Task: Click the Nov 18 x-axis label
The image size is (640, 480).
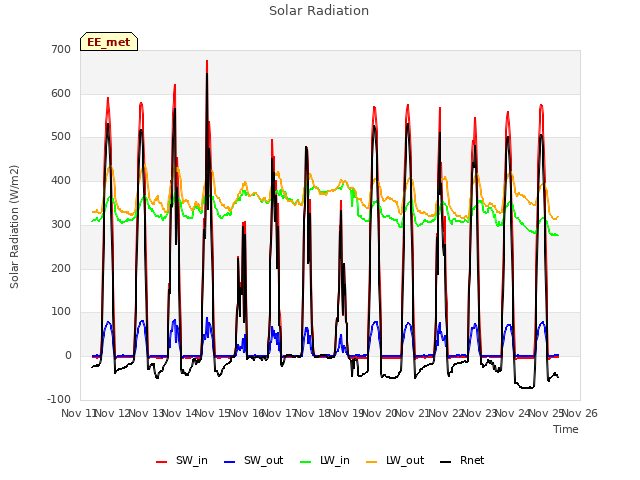Action: coord(313,413)
